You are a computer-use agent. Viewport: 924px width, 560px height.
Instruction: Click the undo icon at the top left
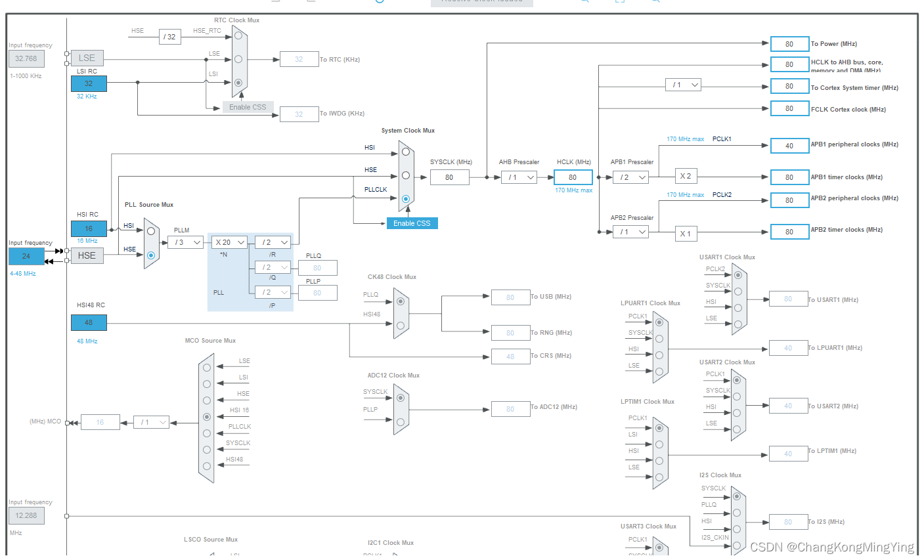pyautogui.click(x=274, y=3)
